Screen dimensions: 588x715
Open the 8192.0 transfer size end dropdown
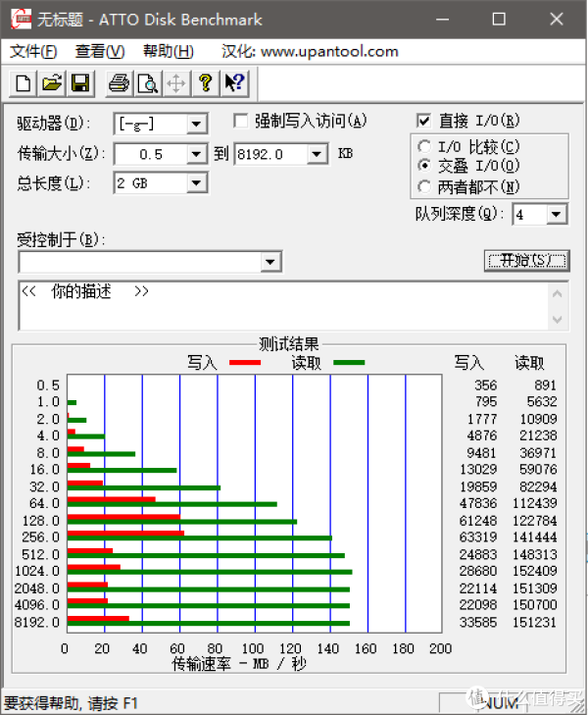[317, 154]
